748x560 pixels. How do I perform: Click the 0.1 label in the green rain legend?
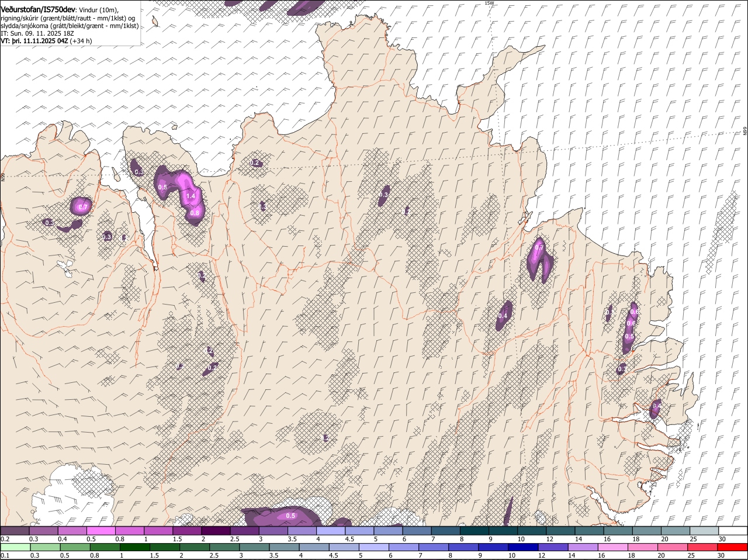5,555
